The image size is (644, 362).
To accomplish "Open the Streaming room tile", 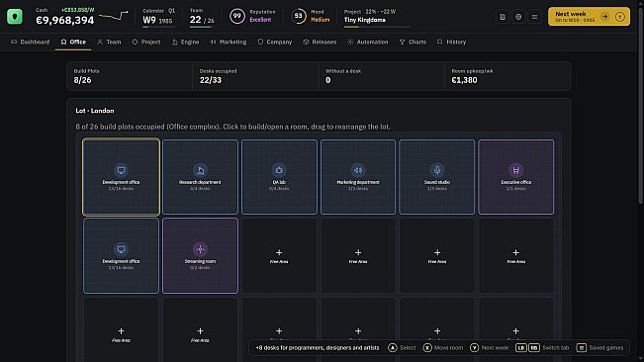I will coord(200,256).
